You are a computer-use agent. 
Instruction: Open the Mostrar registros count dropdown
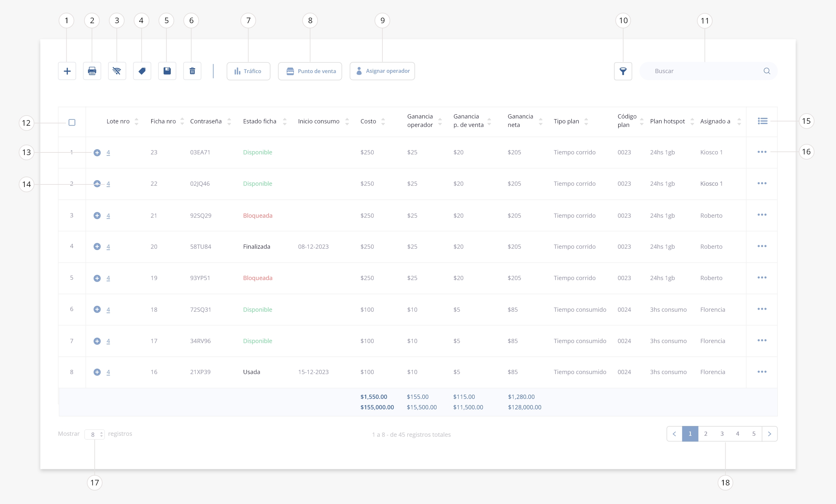pyautogui.click(x=94, y=434)
